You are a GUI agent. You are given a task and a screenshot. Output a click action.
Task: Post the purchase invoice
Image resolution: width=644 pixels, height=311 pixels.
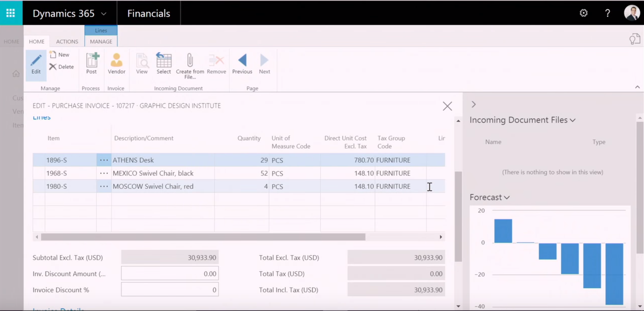(91, 64)
